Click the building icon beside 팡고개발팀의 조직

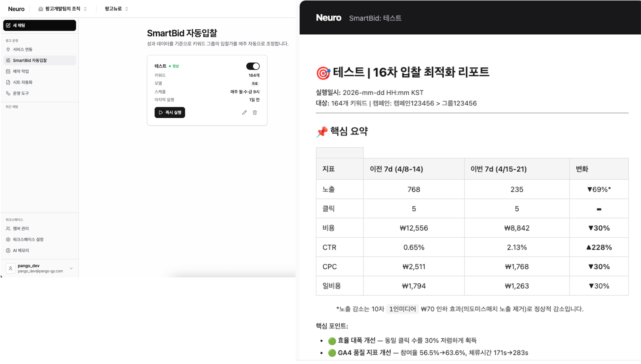(x=40, y=9)
